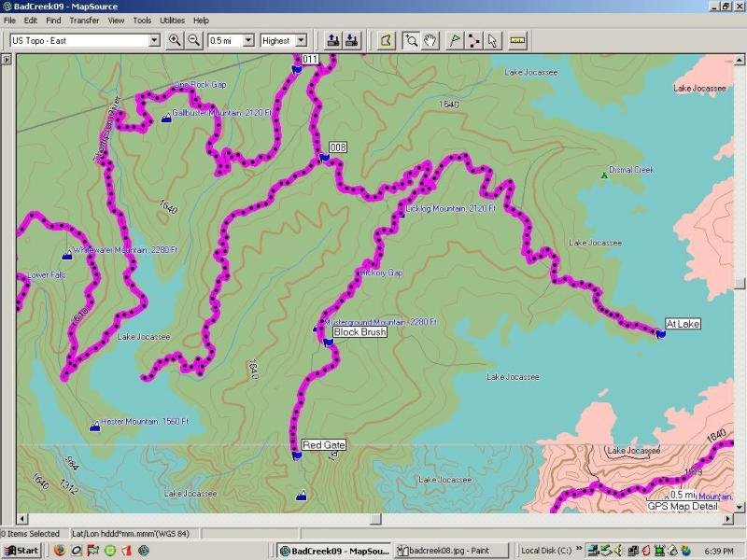Open the 0.5 mi zoom scale dropdown
The image size is (747, 560).
pos(249,40)
